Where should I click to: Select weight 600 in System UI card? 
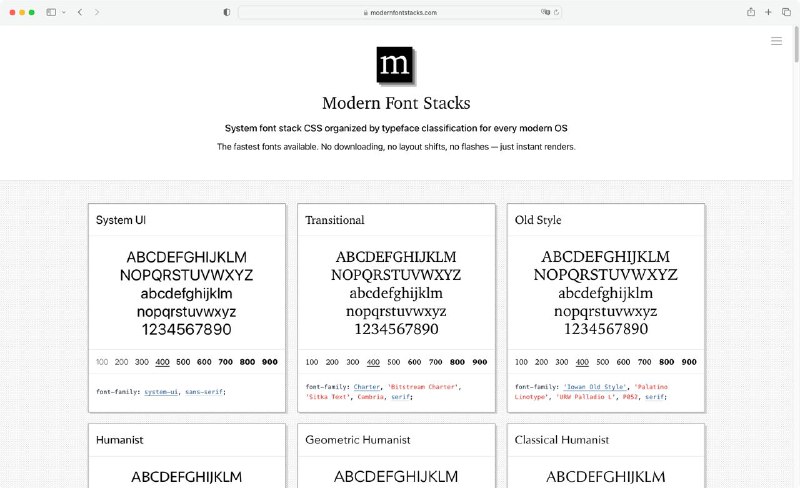pyautogui.click(x=204, y=362)
